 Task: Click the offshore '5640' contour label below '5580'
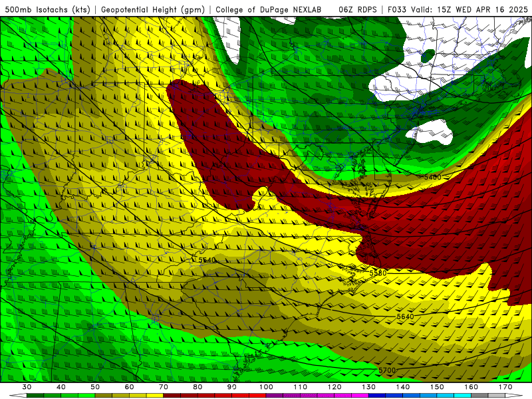click(406, 317)
